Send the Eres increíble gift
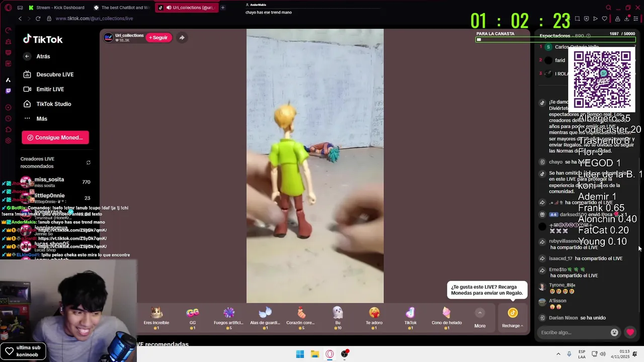644x362 pixels. (156, 318)
